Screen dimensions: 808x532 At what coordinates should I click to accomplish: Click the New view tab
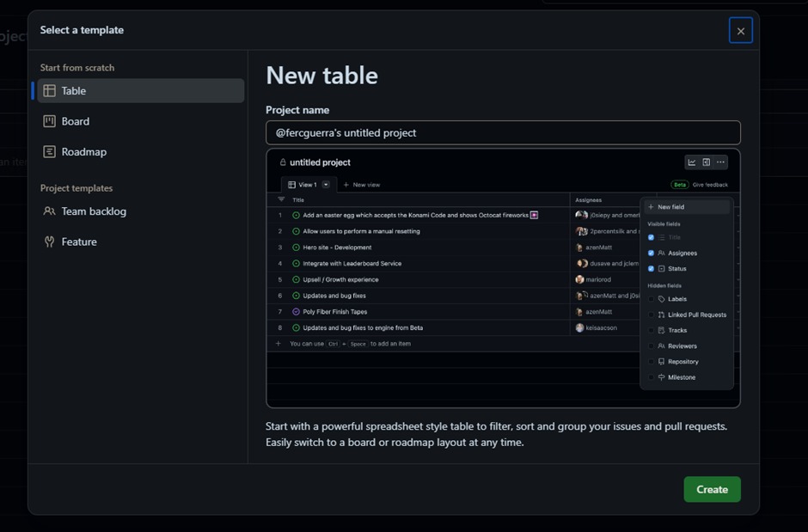click(x=362, y=185)
